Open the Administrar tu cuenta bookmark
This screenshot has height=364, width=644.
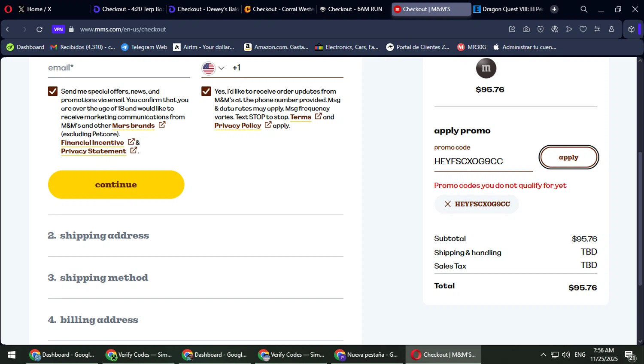524,47
